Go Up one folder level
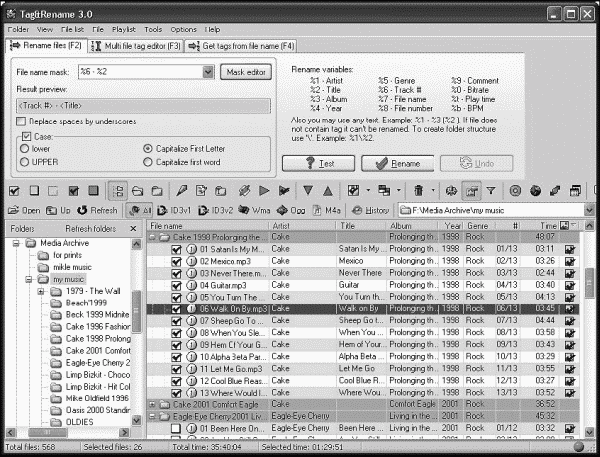The image size is (600, 457). point(58,211)
